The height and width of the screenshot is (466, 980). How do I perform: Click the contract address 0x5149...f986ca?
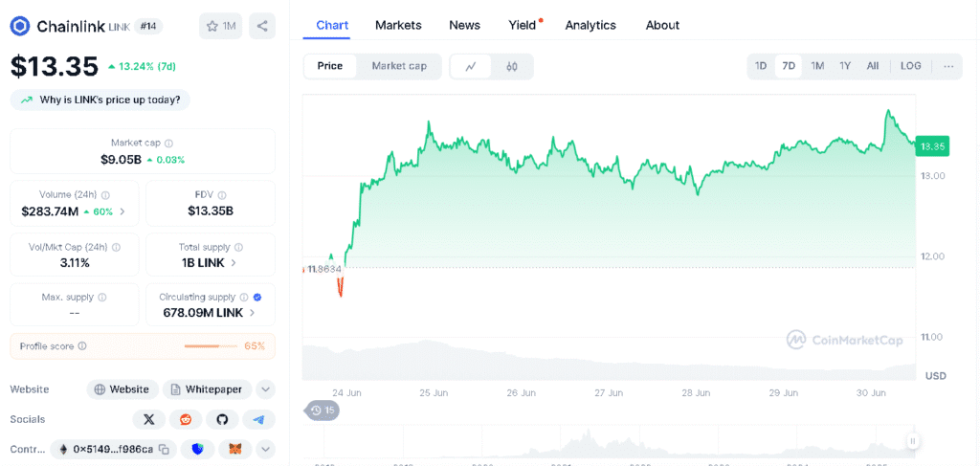click(x=113, y=449)
